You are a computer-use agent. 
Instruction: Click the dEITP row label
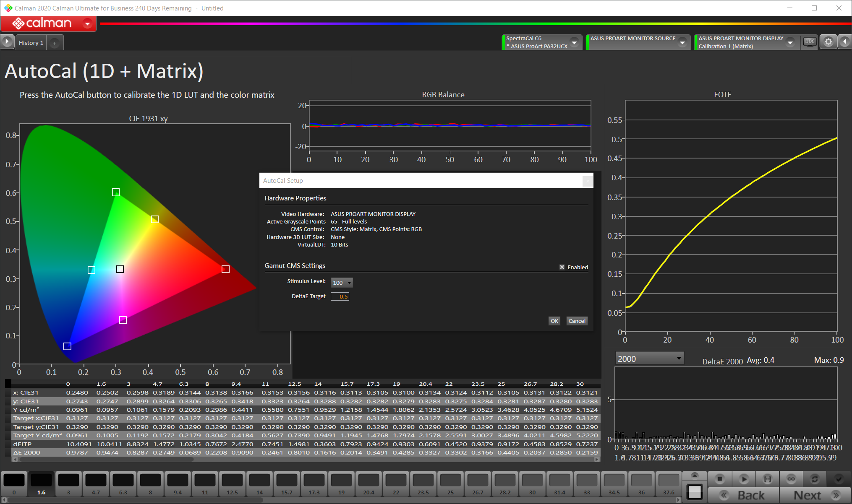22,444
